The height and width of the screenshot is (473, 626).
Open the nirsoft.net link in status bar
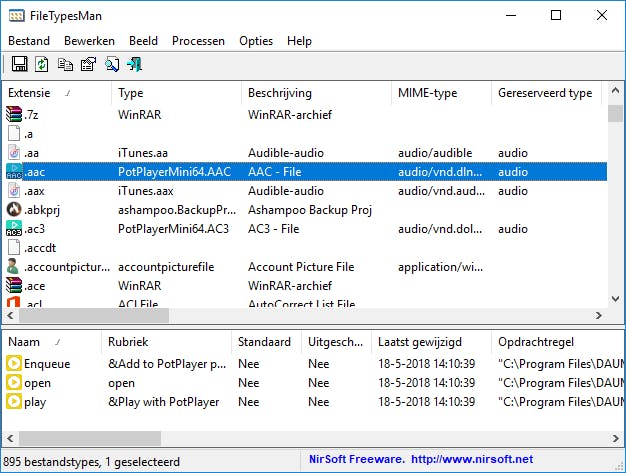tap(472, 460)
